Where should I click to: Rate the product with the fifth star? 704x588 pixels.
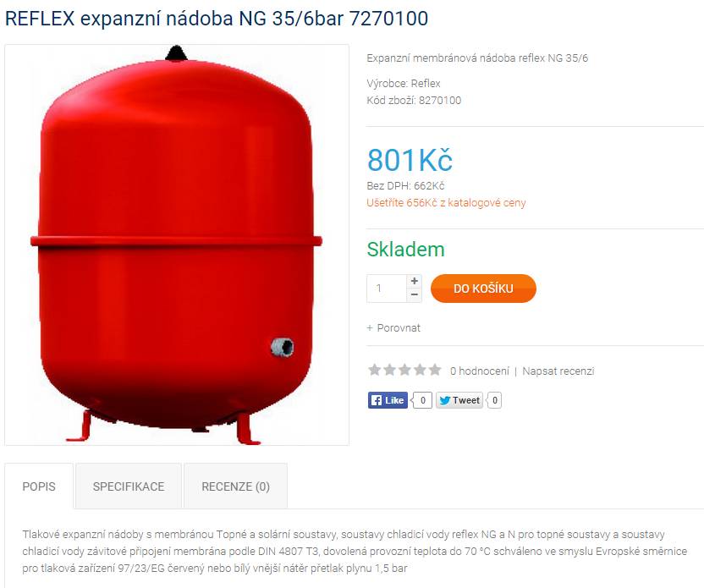click(x=435, y=371)
